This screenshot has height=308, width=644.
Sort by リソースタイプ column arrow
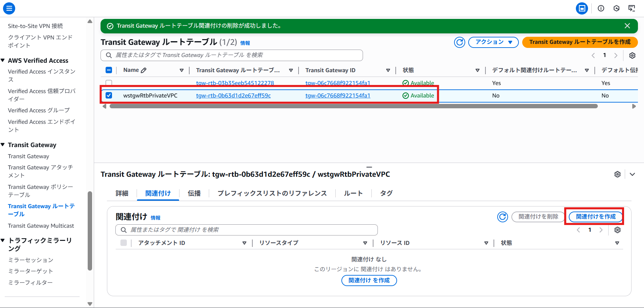pyautogui.click(x=365, y=243)
